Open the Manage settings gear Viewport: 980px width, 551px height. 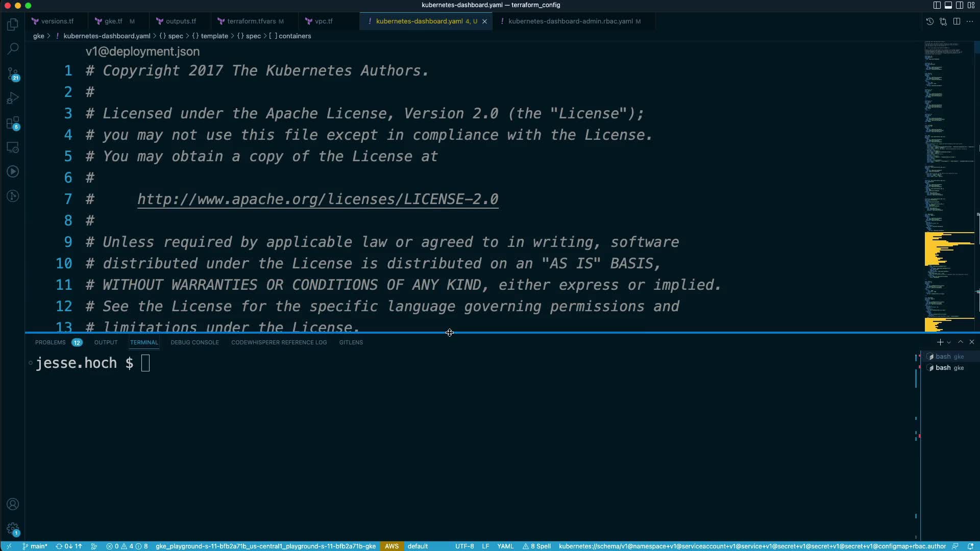pyautogui.click(x=13, y=529)
